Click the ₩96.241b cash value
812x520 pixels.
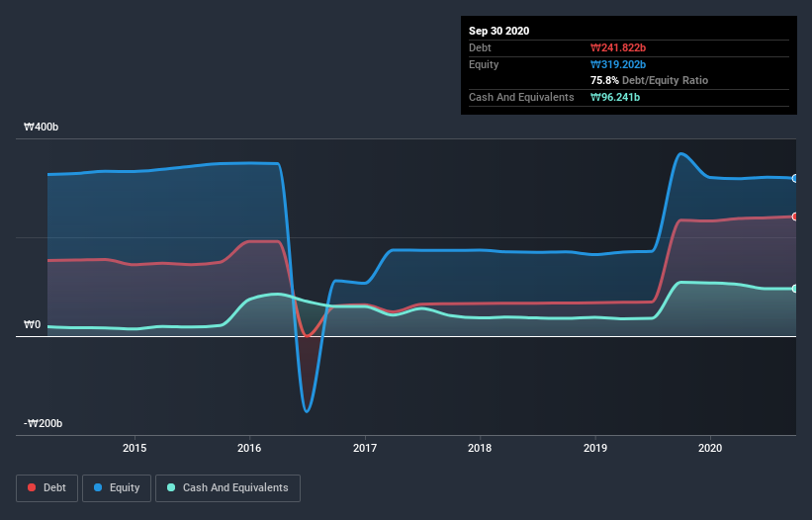pyautogui.click(x=615, y=97)
